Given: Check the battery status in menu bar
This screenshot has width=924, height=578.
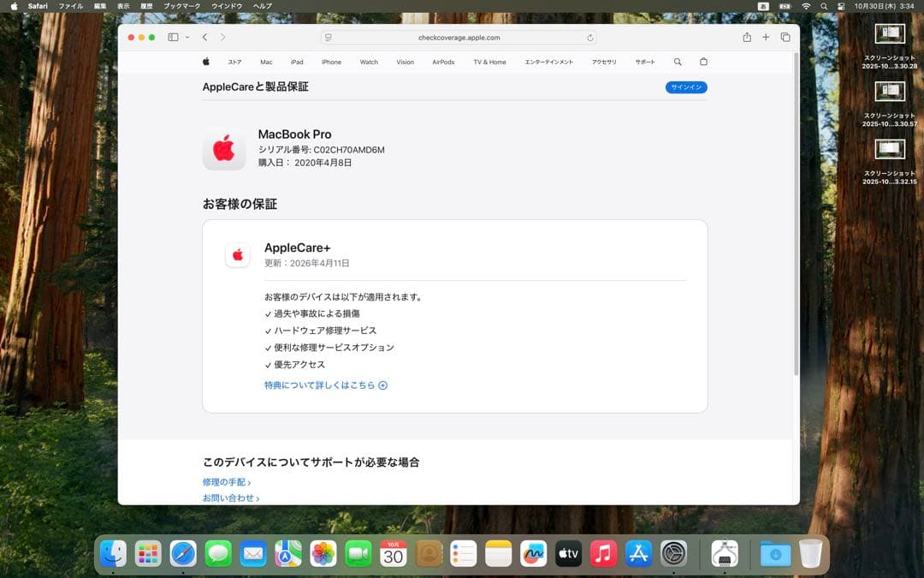Looking at the screenshot, I should (x=785, y=6).
